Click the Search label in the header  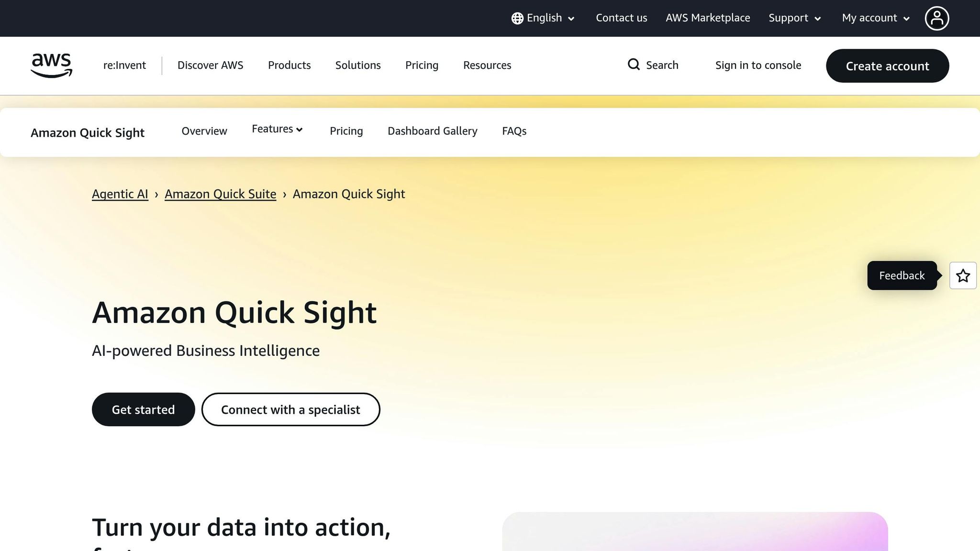pos(662,65)
